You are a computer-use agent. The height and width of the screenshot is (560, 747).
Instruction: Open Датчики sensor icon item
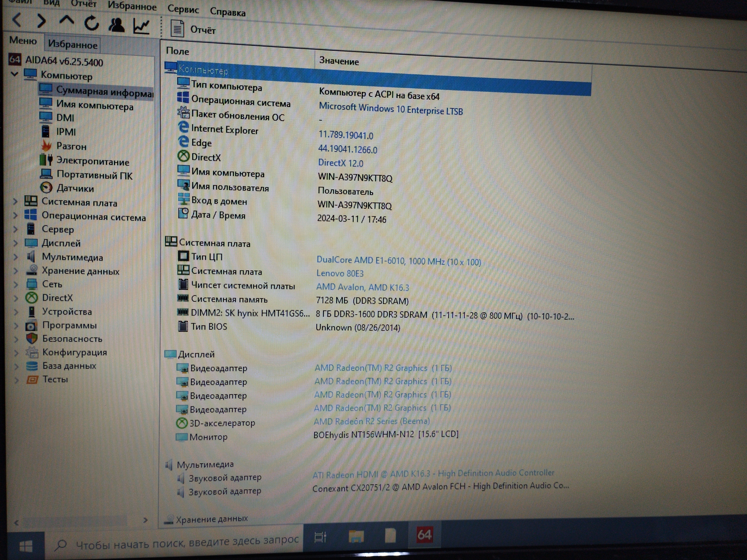(46, 187)
